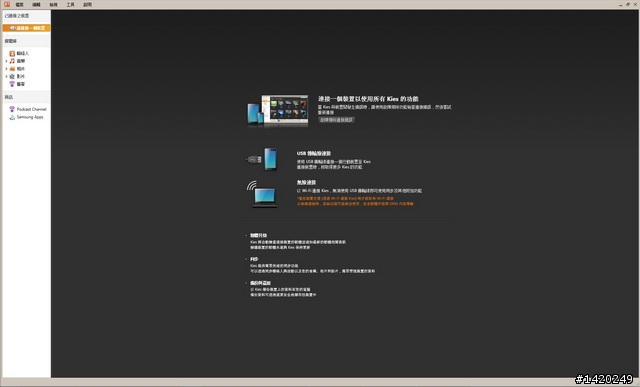Open the 工具 tools menu
Viewport: 640px width, 387px height.
[71, 4]
